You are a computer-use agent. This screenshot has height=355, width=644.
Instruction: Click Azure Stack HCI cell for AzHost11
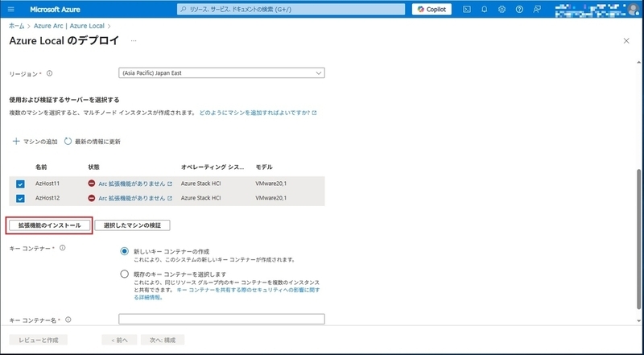coord(200,184)
